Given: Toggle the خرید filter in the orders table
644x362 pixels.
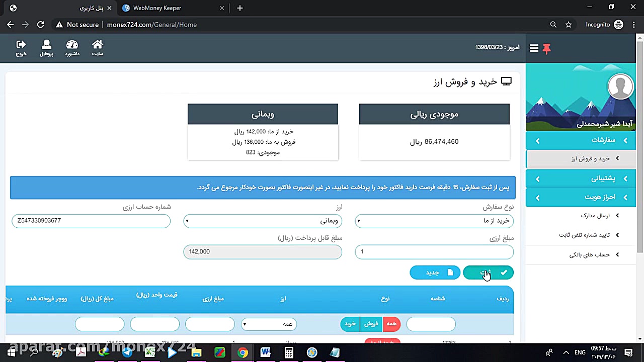Looking at the screenshot, I should pyautogui.click(x=350, y=324).
